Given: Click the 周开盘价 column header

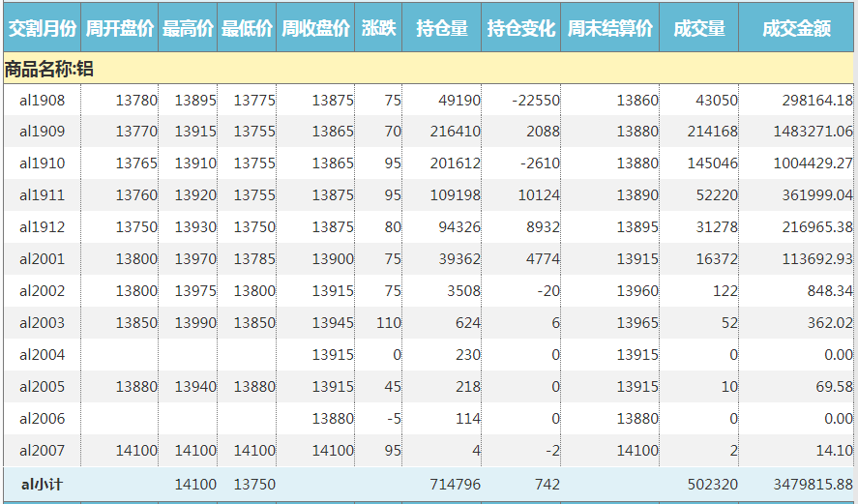Looking at the screenshot, I should (x=120, y=29).
